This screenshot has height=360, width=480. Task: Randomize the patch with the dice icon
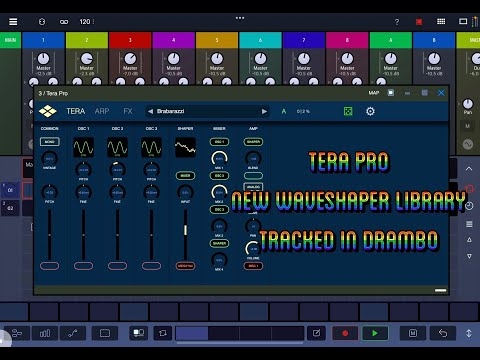[348, 111]
